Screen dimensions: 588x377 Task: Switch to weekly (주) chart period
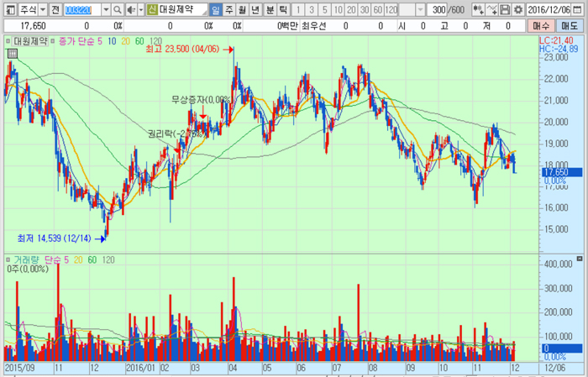[x=229, y=10]
